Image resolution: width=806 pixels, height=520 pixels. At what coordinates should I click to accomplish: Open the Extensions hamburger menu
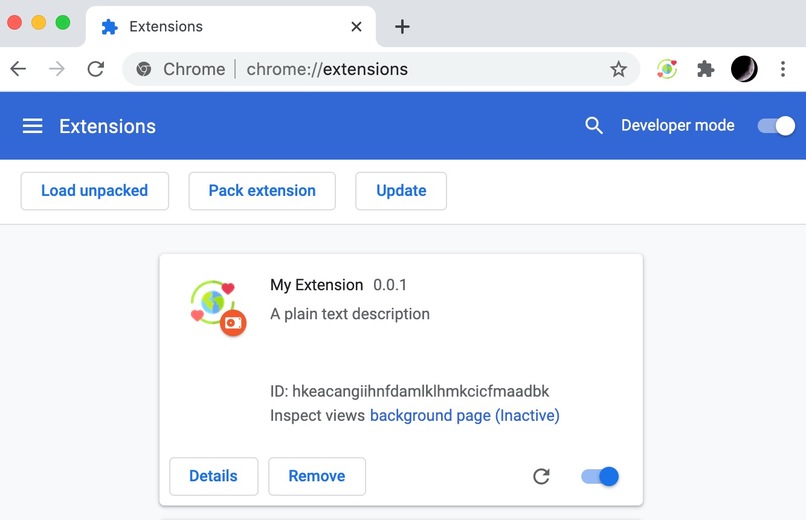32,126
